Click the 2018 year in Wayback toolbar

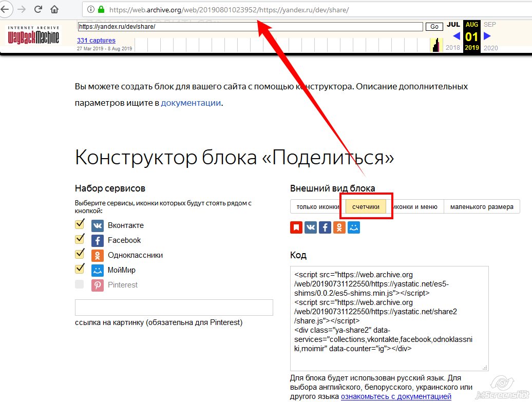(453, 48)
